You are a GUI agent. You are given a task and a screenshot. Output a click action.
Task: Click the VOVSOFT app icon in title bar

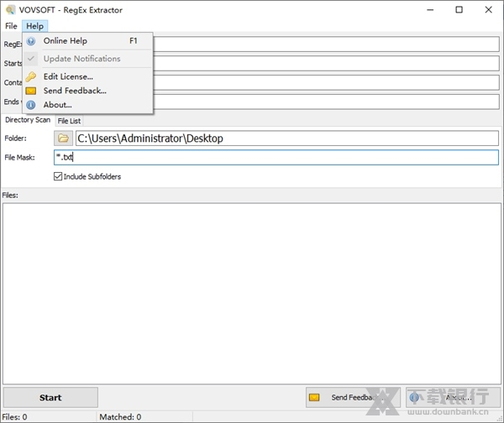point(9,10)
